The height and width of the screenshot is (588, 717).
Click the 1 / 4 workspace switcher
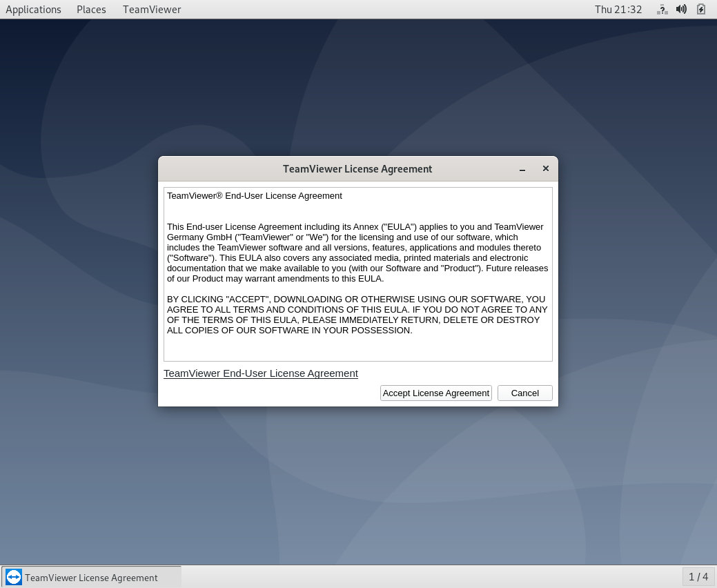[698, 577]
